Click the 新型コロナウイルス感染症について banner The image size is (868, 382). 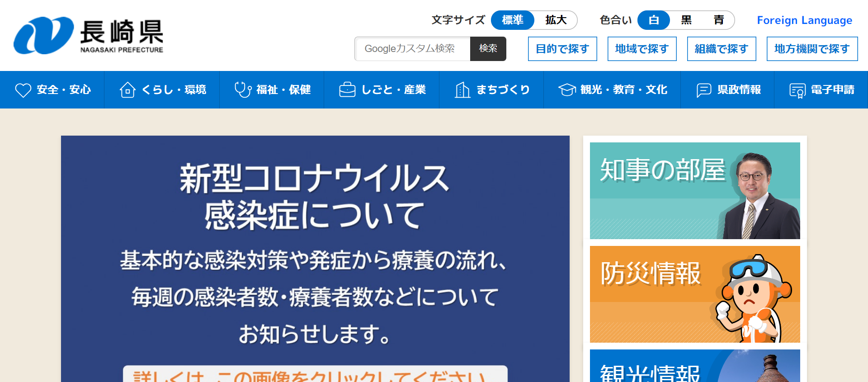click(315, 259)
